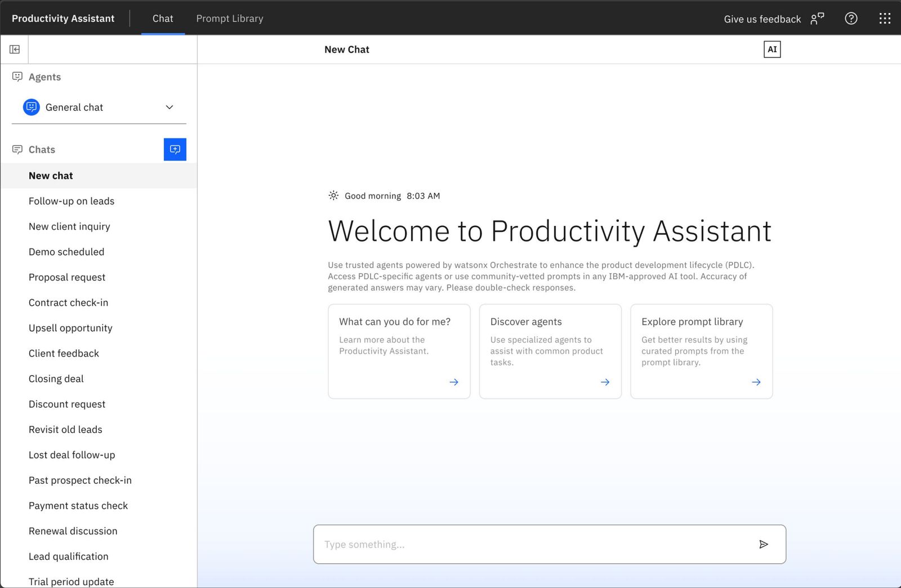Click the 8:03 AM time text
The width and height of the screenshot is (901, 588).
[x=423, y=196]
